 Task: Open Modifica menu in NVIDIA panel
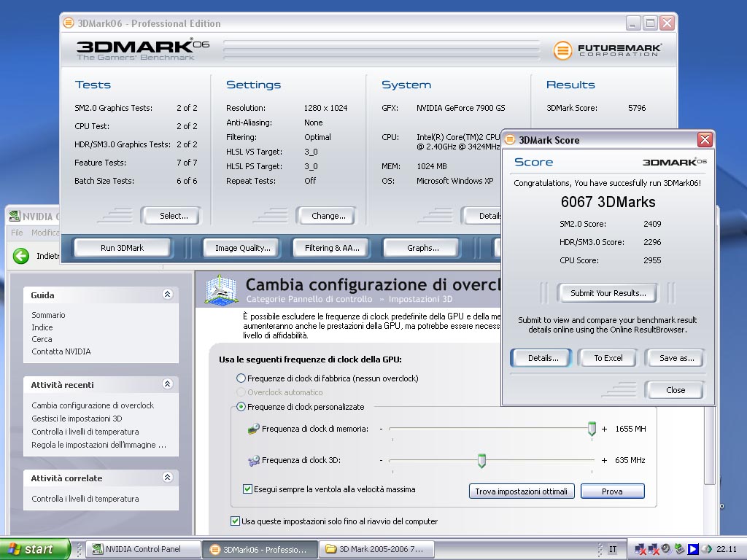click(x=44, y=233)
